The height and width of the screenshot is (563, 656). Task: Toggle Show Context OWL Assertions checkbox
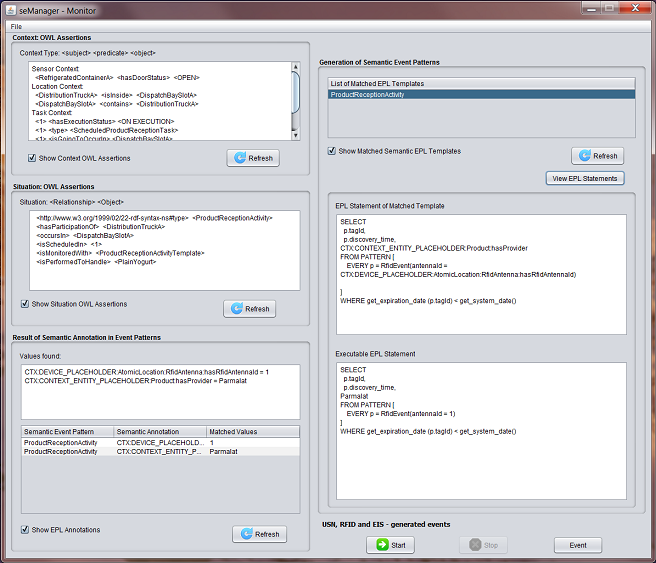[32, 158]
